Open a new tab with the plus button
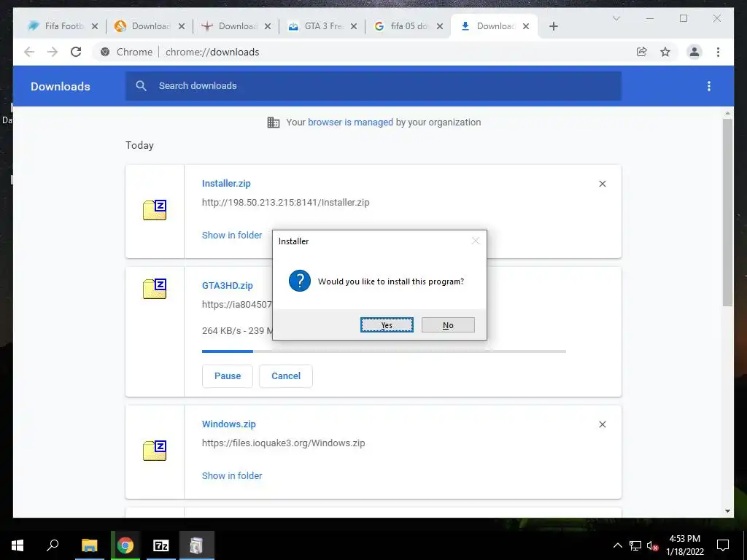Image resolution: width=747 pixels, height=560 pixels. tap(553, 26)
